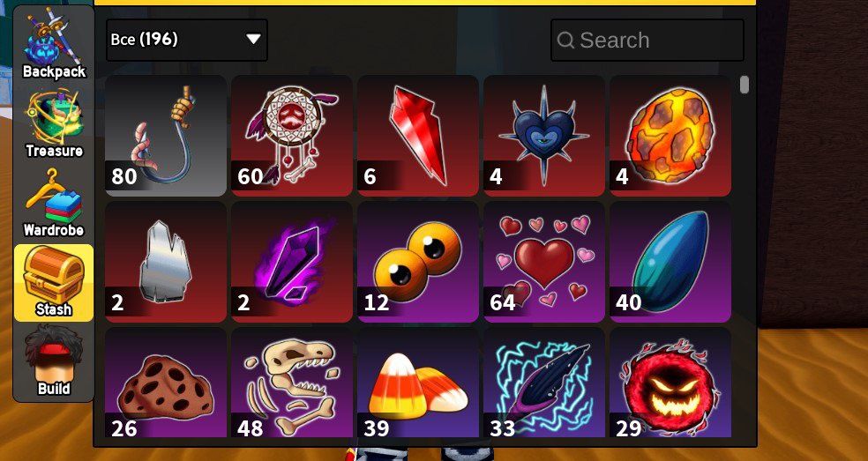Select the orange eyeballs item
This screenshot has height=461, width=868.
pyautogui.click(x=418, y=262)
